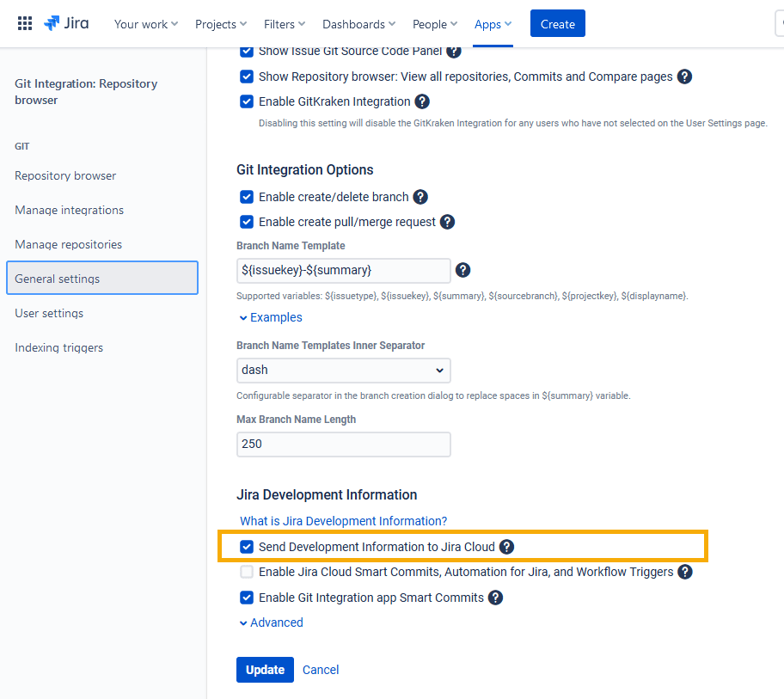784x699 pixels.
Task: Open help icon for Enable GitKraken Integration
Action: tap(422, 101)
